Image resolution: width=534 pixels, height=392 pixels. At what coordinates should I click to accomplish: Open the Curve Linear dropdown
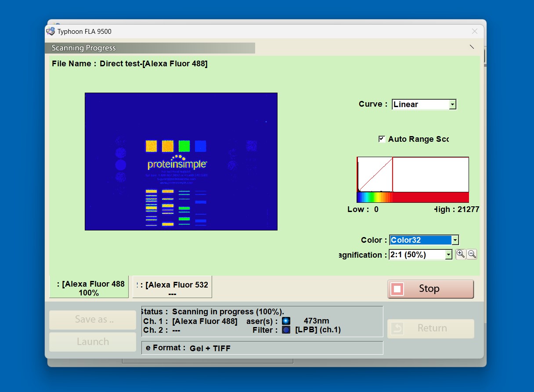point(424,104)
